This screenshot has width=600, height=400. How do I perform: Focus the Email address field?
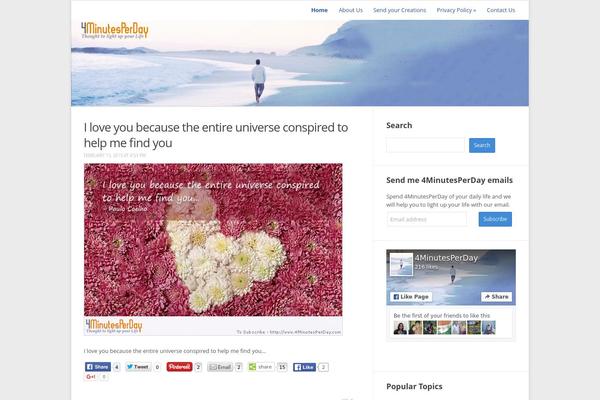click(427, 219)
